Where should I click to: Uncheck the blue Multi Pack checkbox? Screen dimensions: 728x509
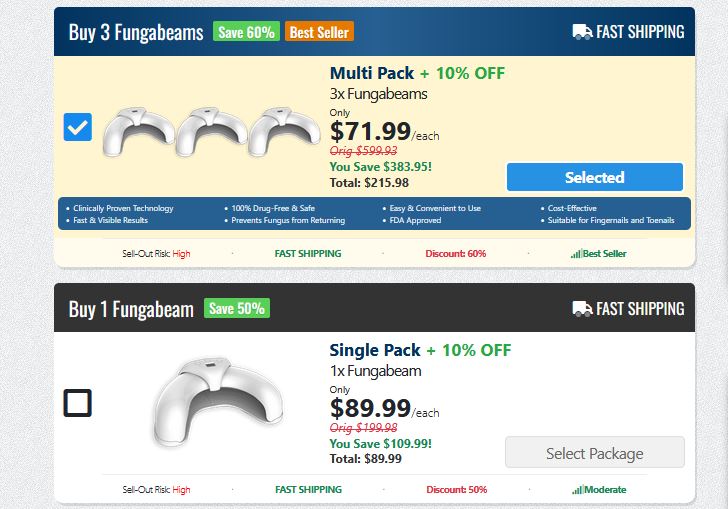(x=78, y=127)
